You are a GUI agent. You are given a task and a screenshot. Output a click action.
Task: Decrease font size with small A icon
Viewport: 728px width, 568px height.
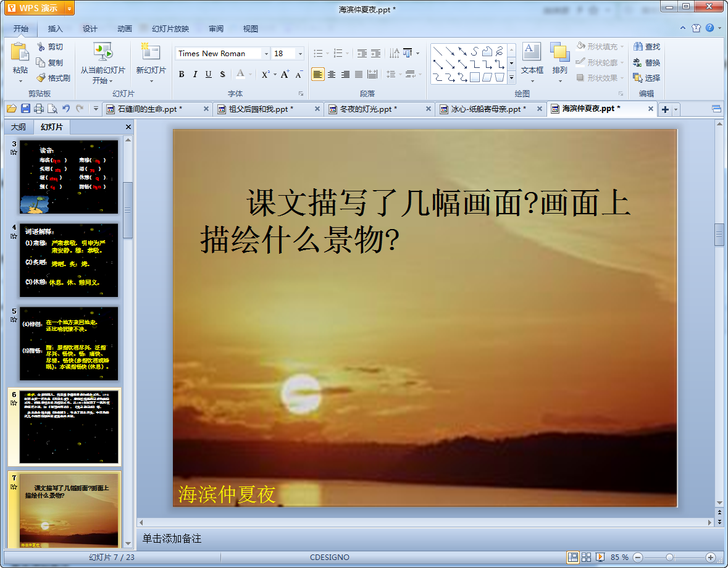tap(298, 74)
